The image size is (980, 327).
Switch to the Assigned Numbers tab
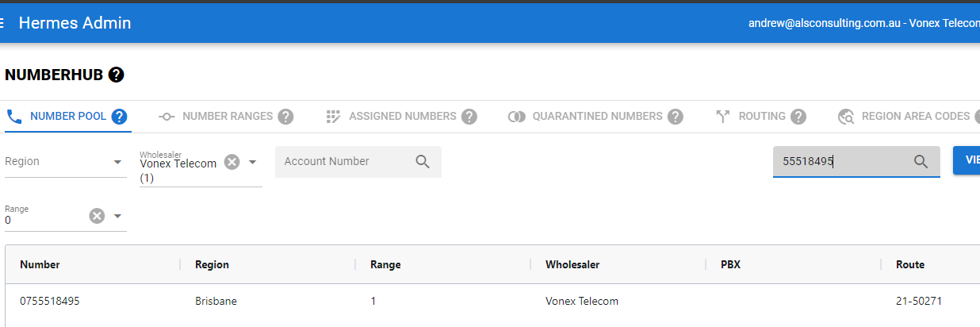(402, 117)
